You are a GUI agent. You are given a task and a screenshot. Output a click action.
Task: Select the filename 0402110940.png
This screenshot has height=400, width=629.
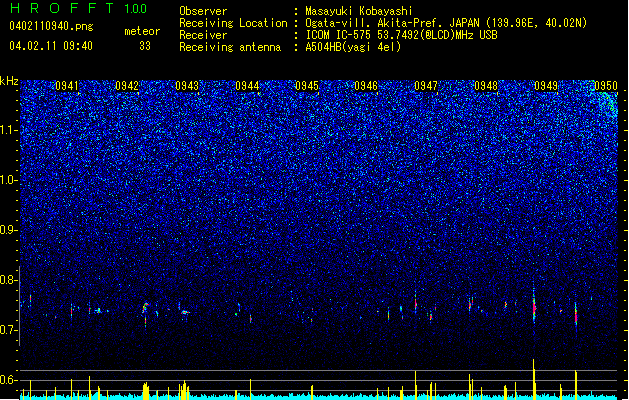51,26
